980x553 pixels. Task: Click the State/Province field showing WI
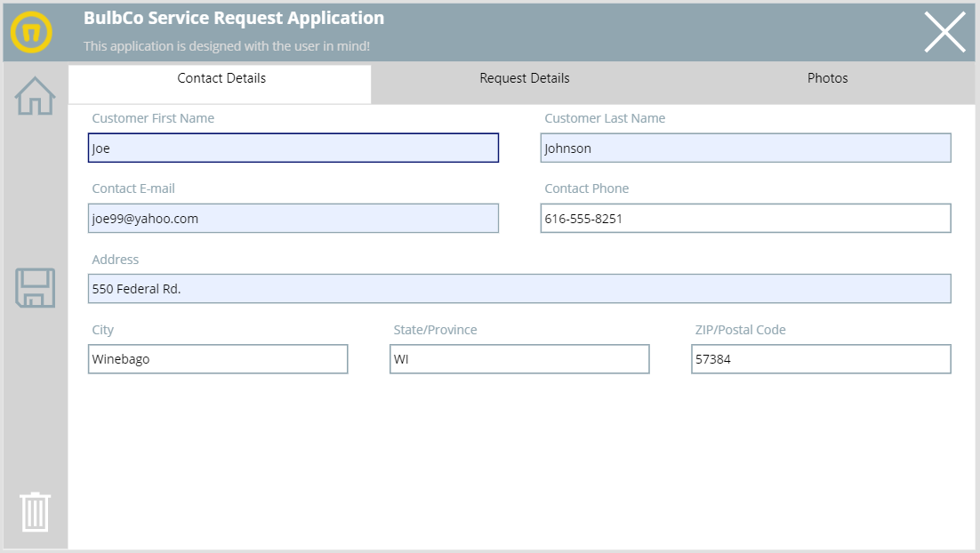(519, 359)
